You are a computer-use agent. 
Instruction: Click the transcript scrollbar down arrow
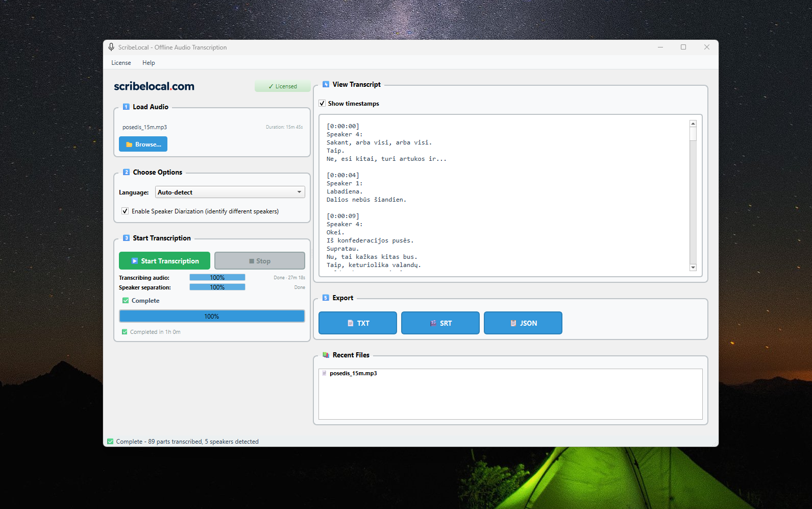click(693, 267)
